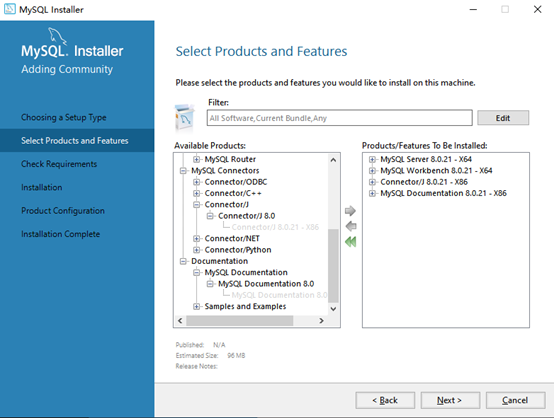This screenshot has height=418, width=554.
Task: Collapse the MySQL Documentation 8.0 node
Action: point(210,284)
